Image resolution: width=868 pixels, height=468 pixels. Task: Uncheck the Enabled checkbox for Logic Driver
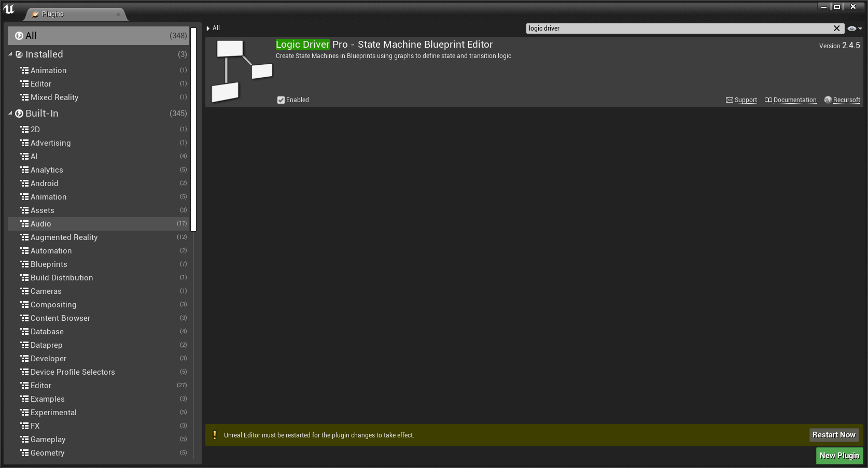281,100
